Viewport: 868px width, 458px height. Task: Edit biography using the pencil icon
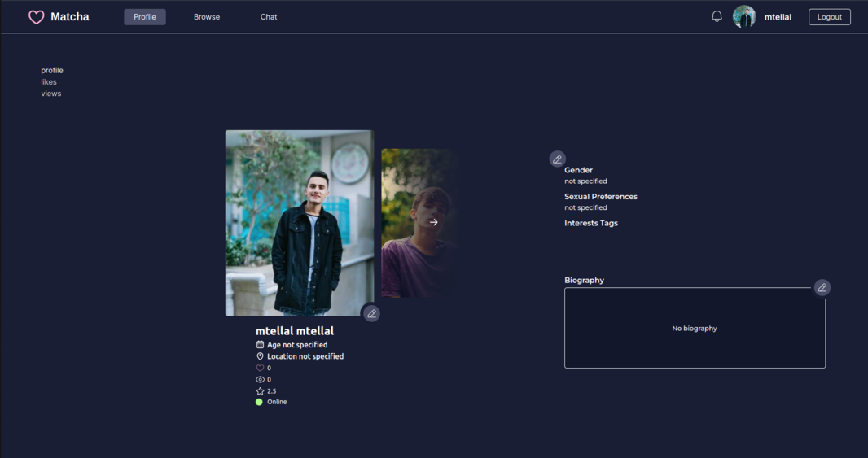822,288
